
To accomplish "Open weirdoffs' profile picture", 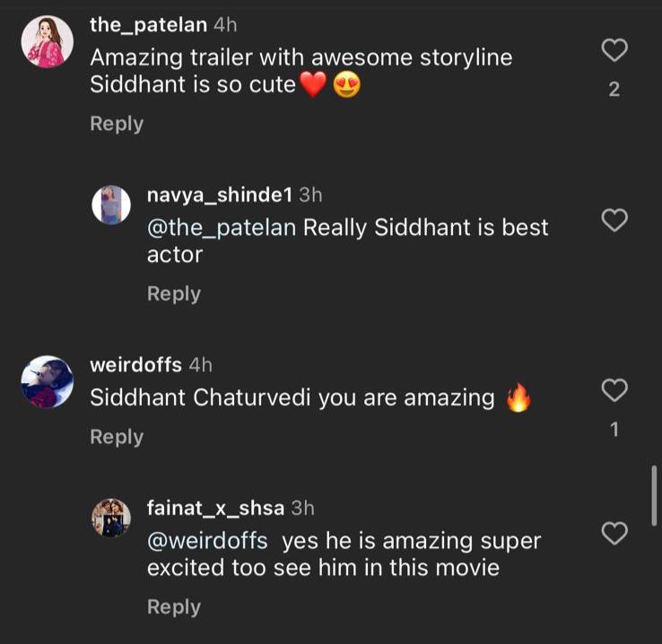I will coord(46,381).
